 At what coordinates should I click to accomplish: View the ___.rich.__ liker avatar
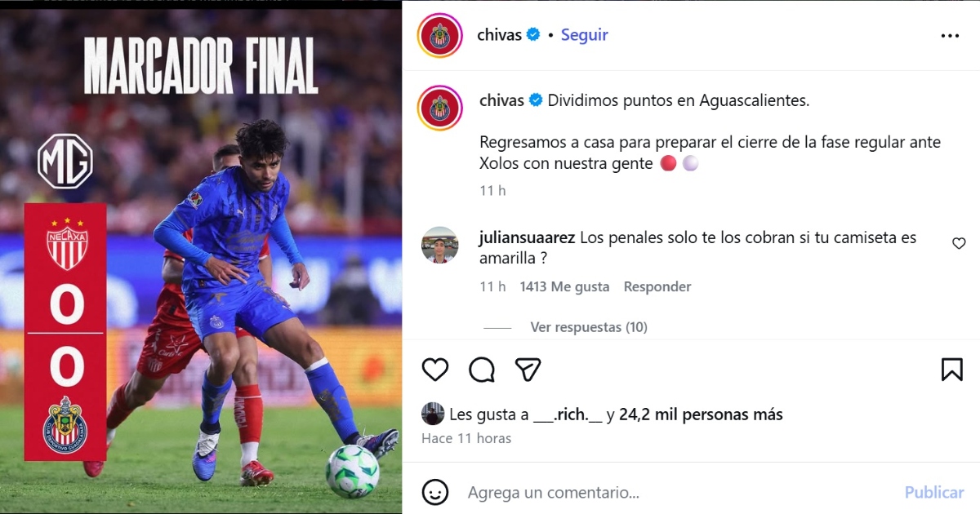433,414
